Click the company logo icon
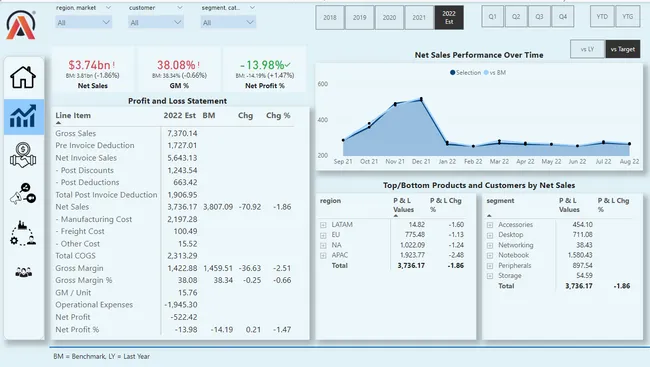The image size is (650, 367). pos(21,25)
